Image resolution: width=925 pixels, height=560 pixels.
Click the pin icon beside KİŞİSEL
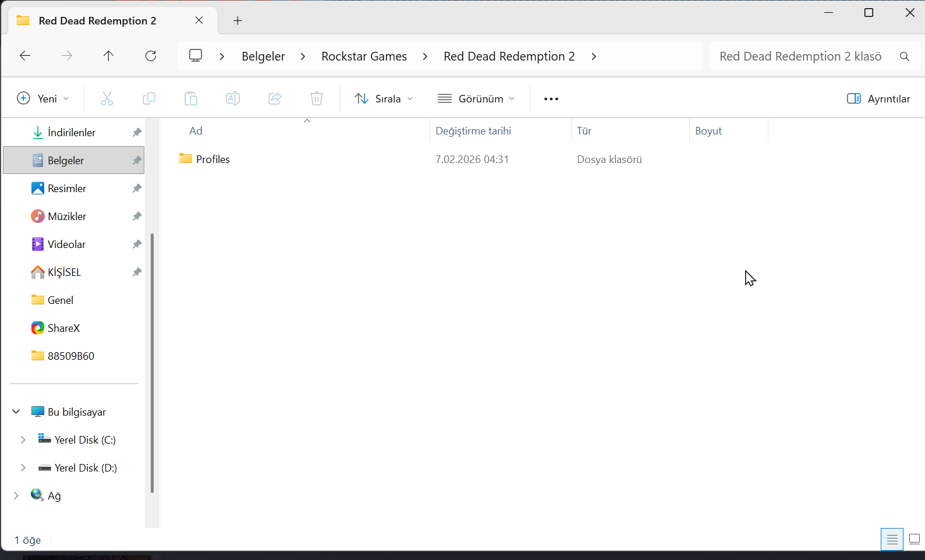tap(137, 272)
